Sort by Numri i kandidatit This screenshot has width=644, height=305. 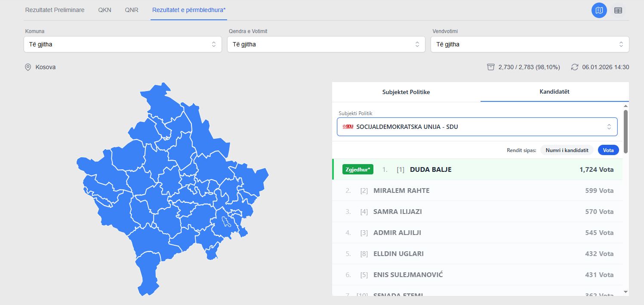click(567, 150)
